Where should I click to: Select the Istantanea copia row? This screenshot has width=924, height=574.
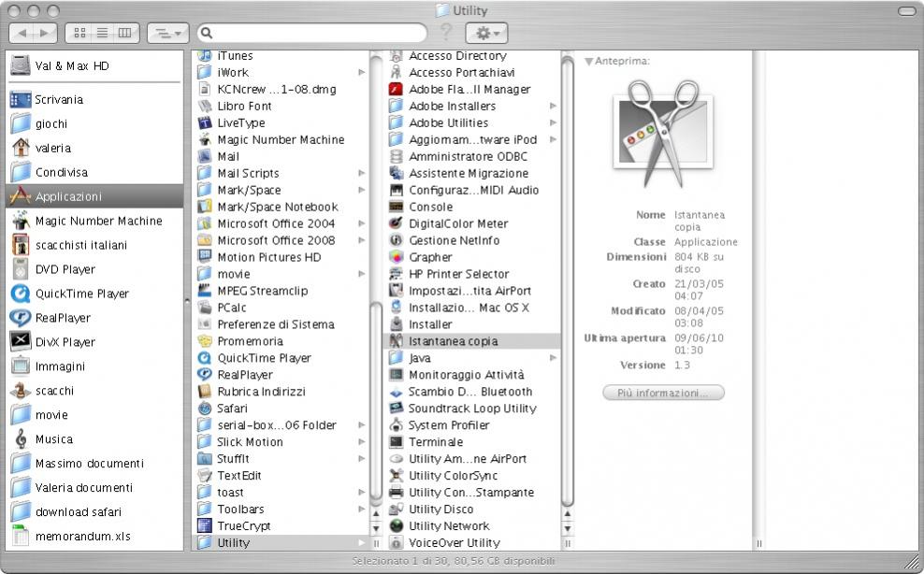point(472,341)
